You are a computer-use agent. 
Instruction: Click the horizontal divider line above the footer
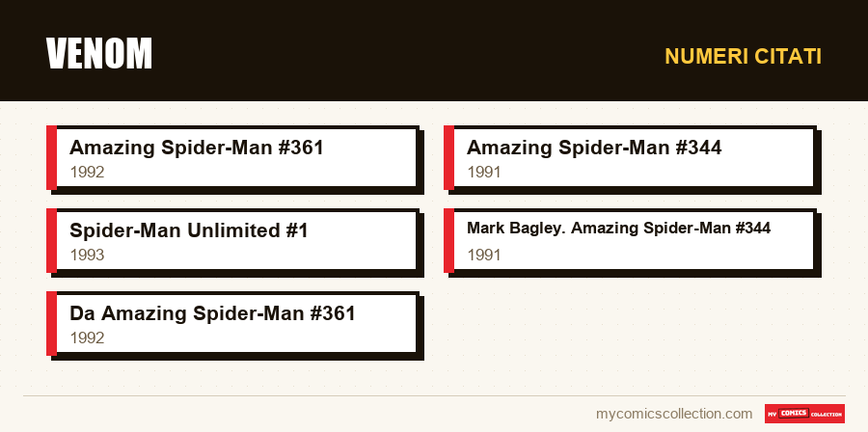[435, 396]
